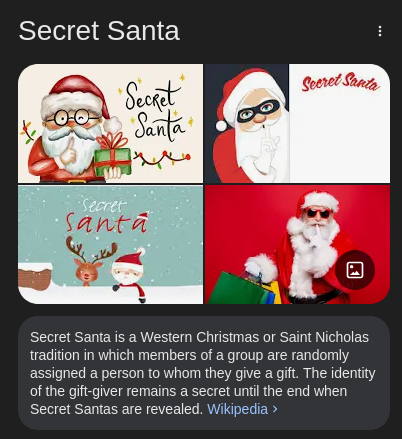This screenshot has width=402, height=439.
Task: Click the Secret Santa description paragraph
Action: point(203,373)
